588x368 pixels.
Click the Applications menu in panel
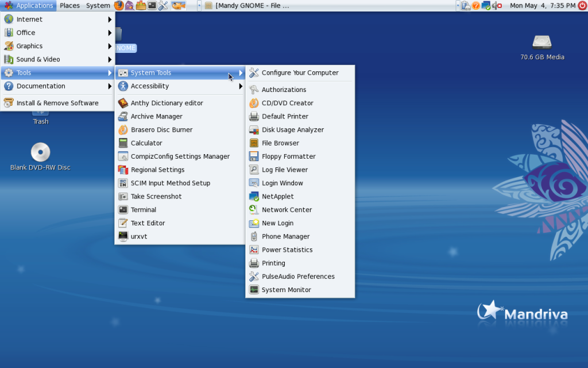pyautogui.click(x=29, y=6)
